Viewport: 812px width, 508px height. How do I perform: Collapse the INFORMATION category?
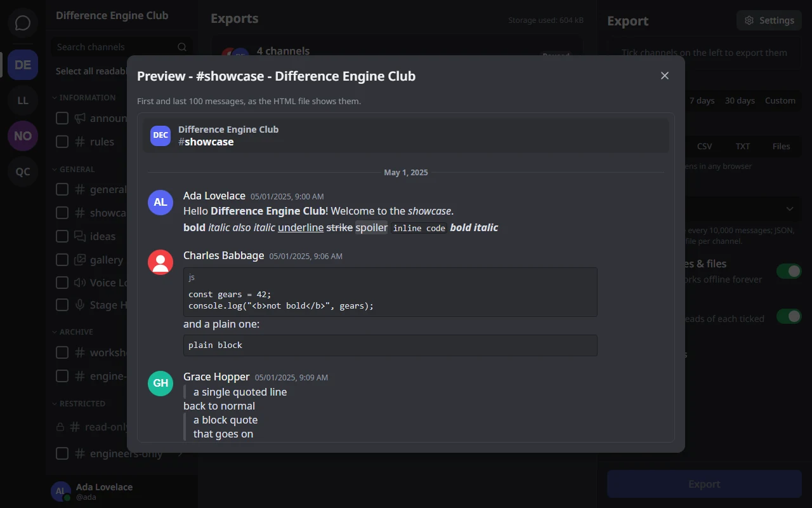84,98
